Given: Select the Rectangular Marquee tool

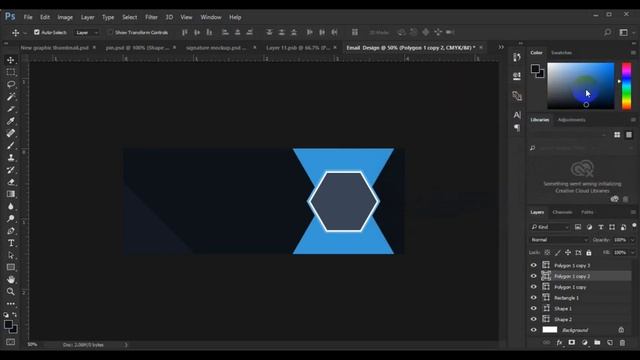Looking at the screenshot, I should pos(11,72).
